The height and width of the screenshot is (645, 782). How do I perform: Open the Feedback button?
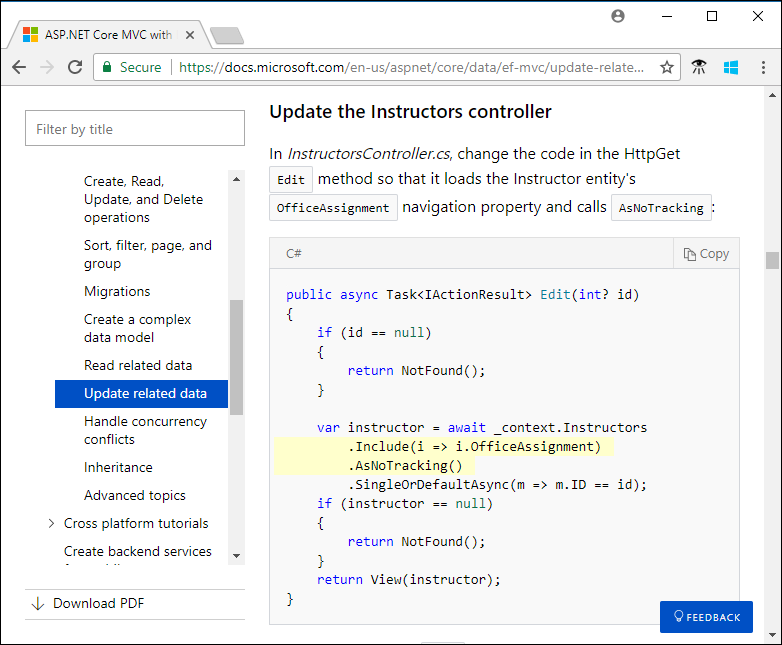point(706,617)
